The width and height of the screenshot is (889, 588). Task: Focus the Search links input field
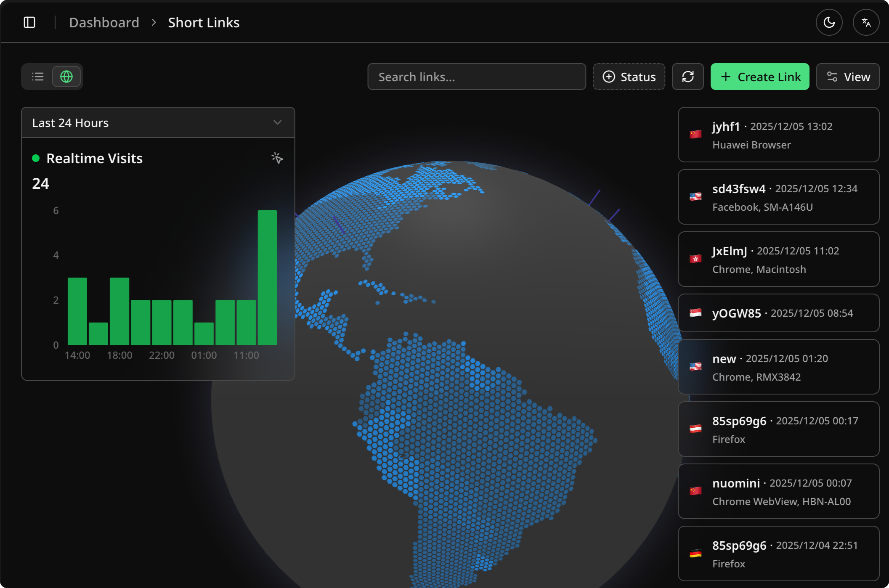(x=476, y=77)
